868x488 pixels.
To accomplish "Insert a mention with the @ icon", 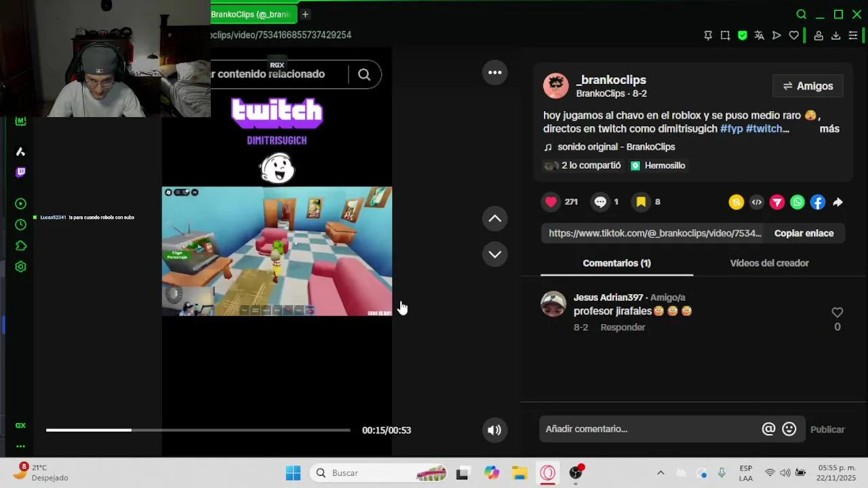I will click(768, 429).
